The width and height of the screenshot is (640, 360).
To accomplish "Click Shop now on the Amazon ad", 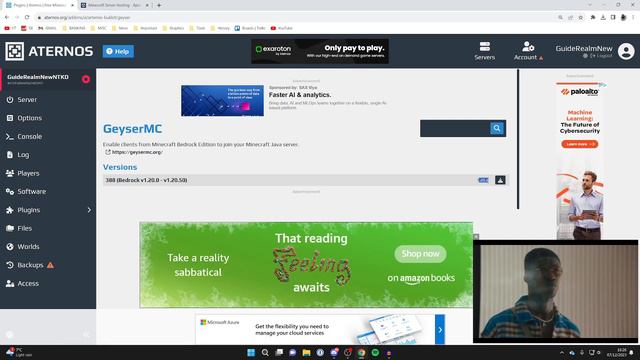I will (x=420, y=254).
